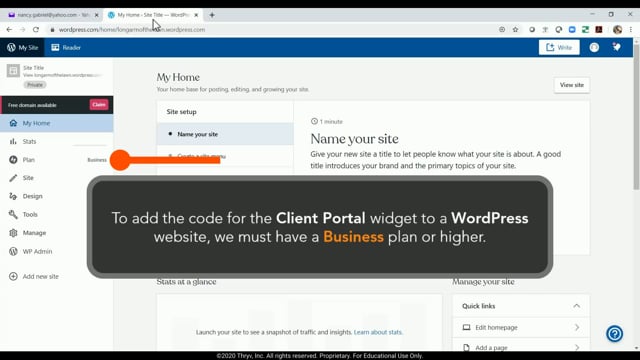640x360 pixels.
Task: Open Stats in the sidebar
Action: 57,141
